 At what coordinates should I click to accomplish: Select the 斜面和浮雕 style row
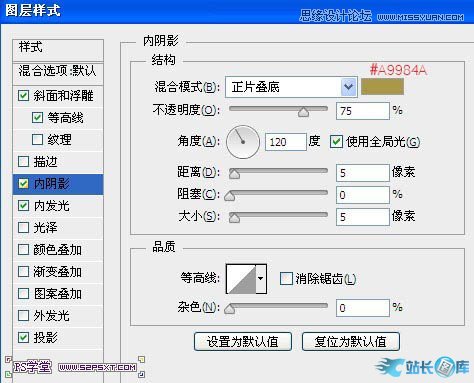coord(58,96)
